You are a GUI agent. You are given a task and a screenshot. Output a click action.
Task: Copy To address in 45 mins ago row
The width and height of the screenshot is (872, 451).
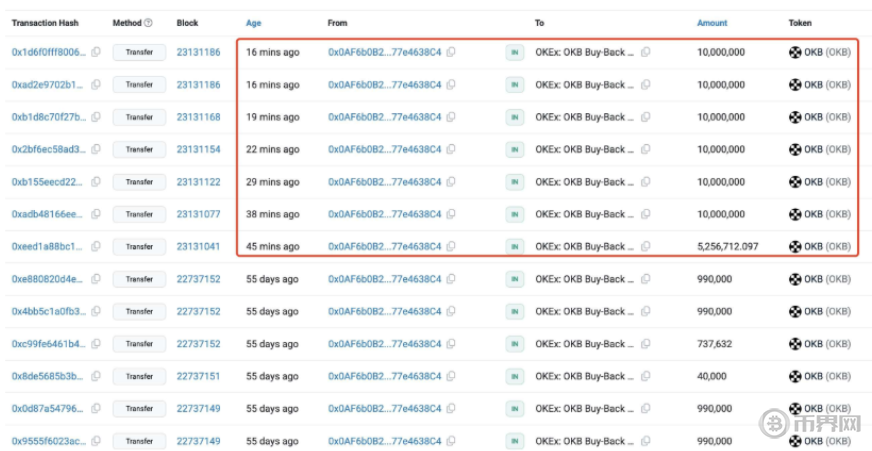tap(645, 247)
